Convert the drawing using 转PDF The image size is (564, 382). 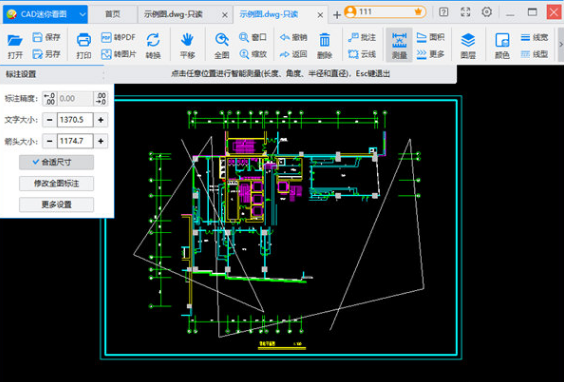point(118,37)
